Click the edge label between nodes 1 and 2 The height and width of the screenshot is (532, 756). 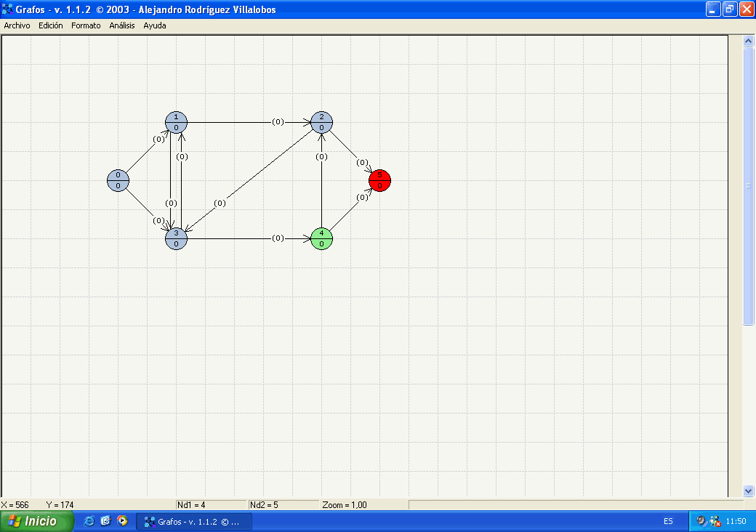coord(278,122)
